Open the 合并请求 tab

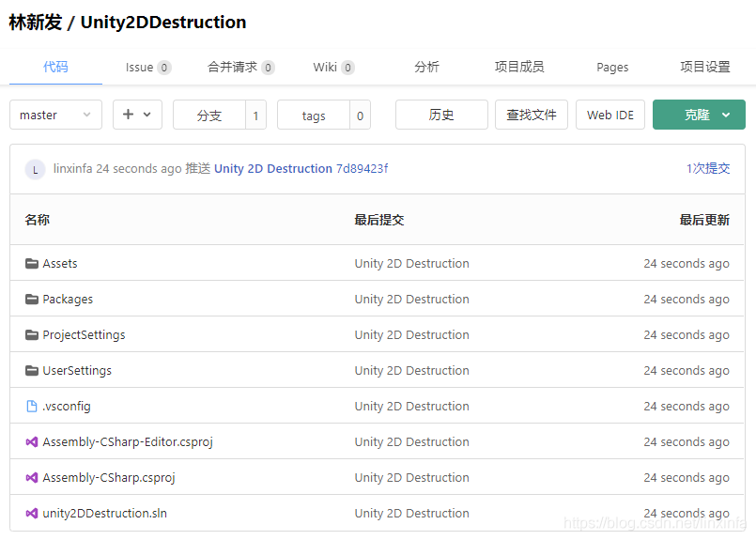[x=240, y=67]
